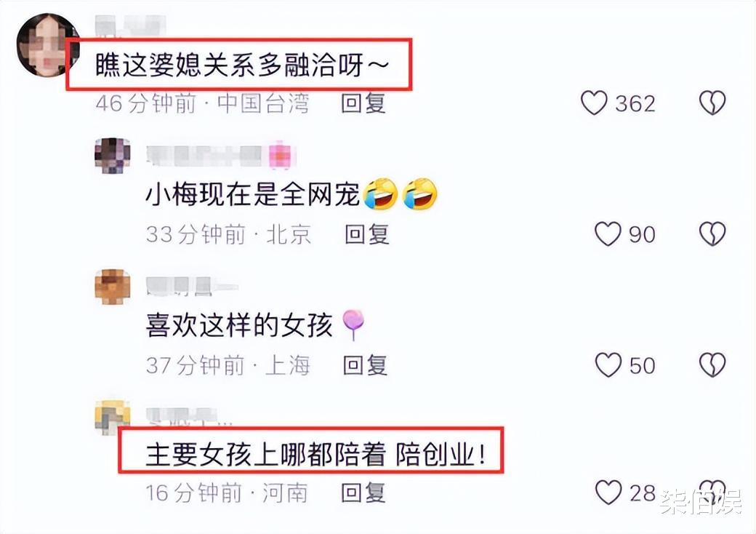Screen dimensions: 756x534
Task: Reply to the 上海 user's comment
Action: pos(365,365)
